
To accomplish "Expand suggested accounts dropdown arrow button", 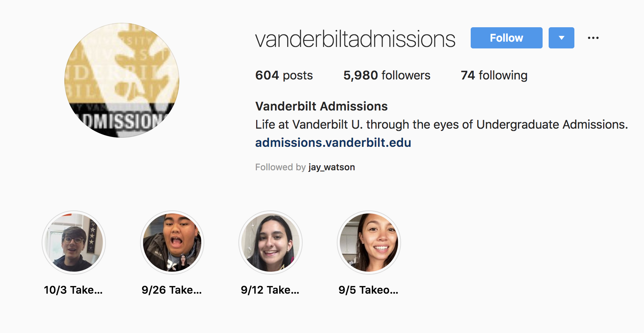I will click(x=561, y=38).
